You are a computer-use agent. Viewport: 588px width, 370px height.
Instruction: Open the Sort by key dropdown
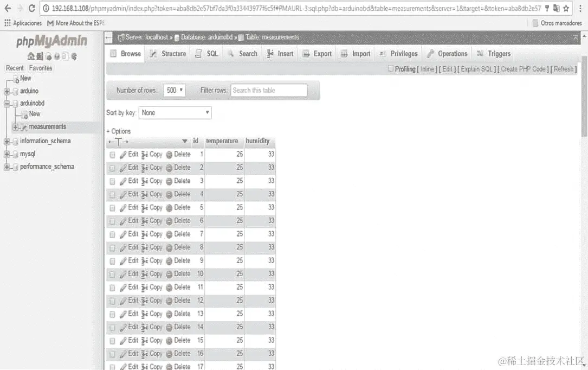coord(175,113)
